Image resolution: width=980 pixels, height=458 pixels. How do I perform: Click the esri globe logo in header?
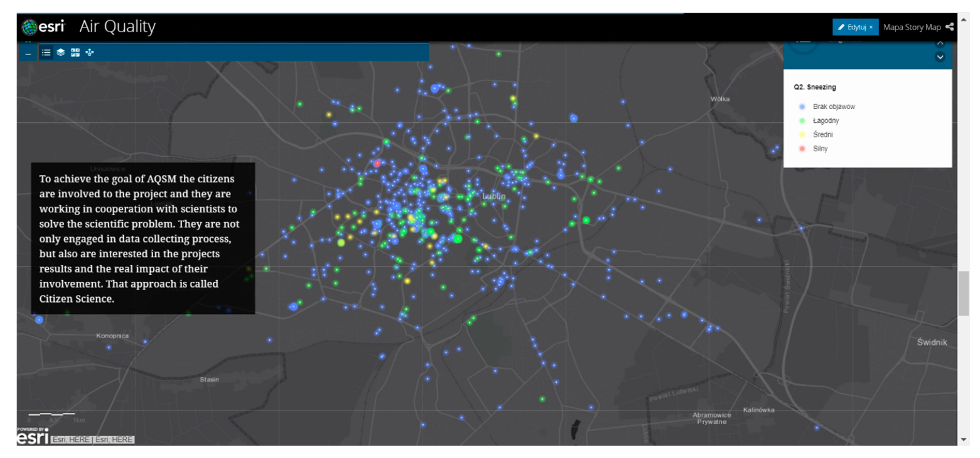pos(29,27)
